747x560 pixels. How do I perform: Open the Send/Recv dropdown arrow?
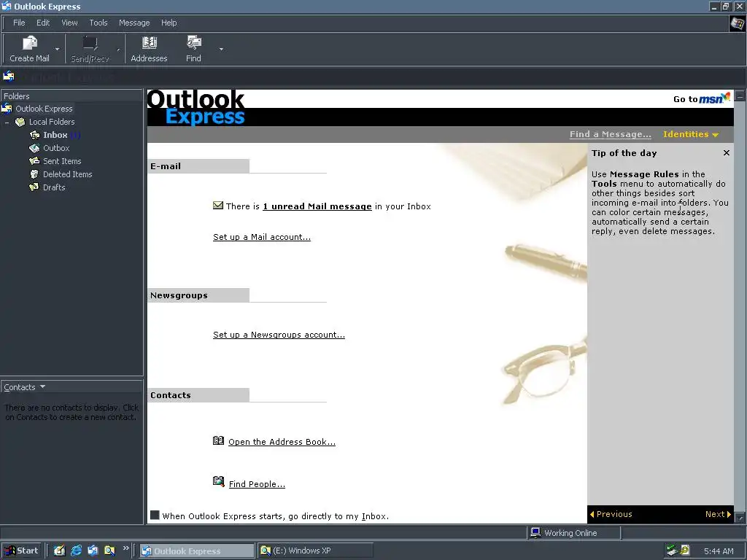click(118, 49)
